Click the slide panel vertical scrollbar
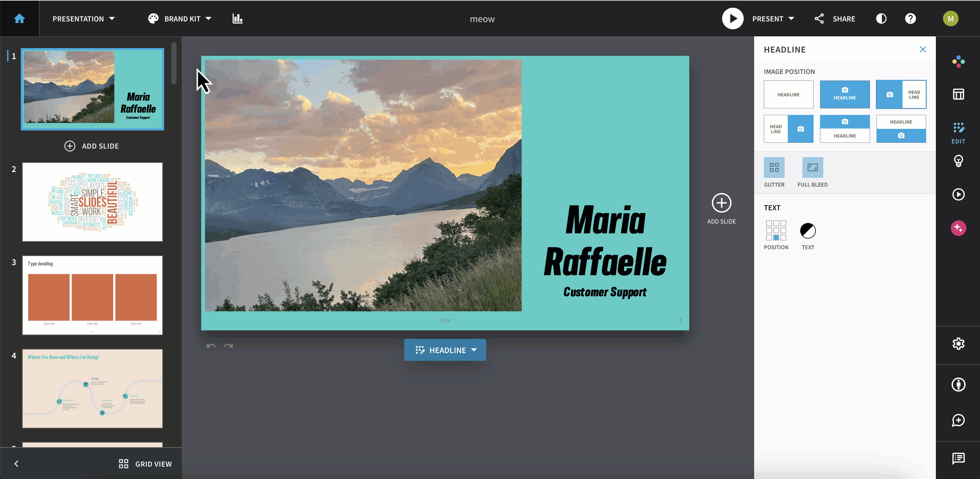The height and width of the screenshot is (479, 980). [x=174, y=63]
